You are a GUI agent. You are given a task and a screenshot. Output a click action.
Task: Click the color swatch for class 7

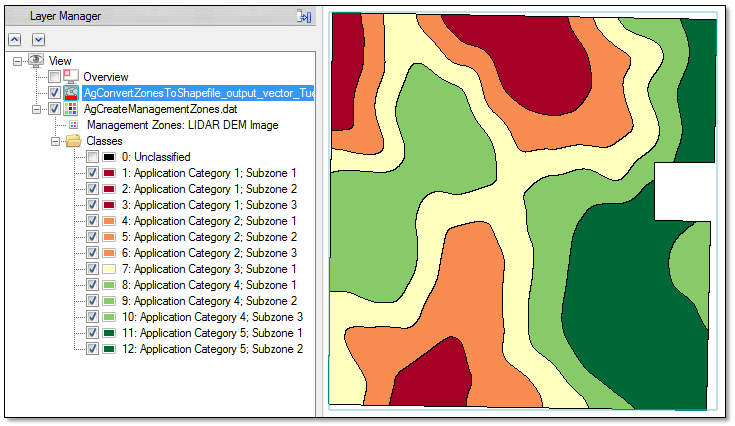[x=109, y=269]
